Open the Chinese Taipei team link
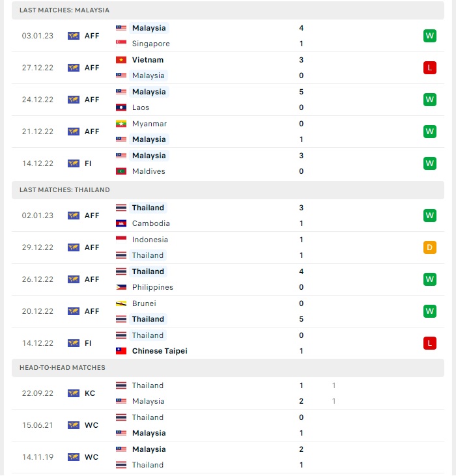The width and height of the screenshot is (456, 476). (x=160, y=351)
